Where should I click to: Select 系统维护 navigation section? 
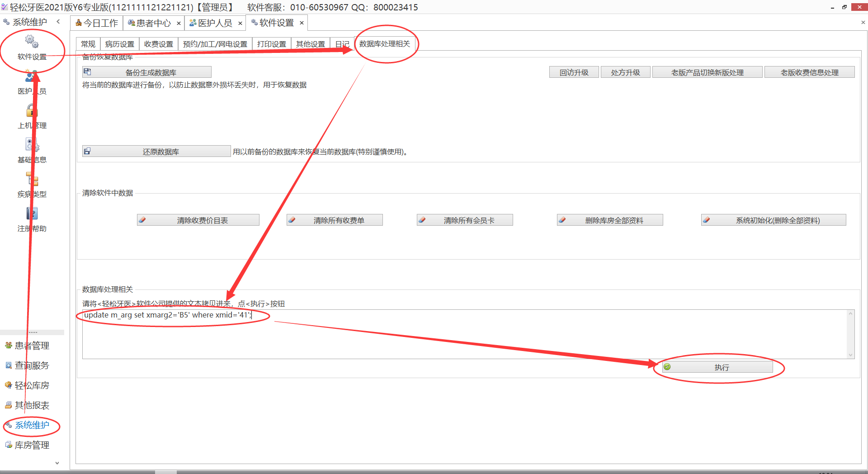coord(32,425)
